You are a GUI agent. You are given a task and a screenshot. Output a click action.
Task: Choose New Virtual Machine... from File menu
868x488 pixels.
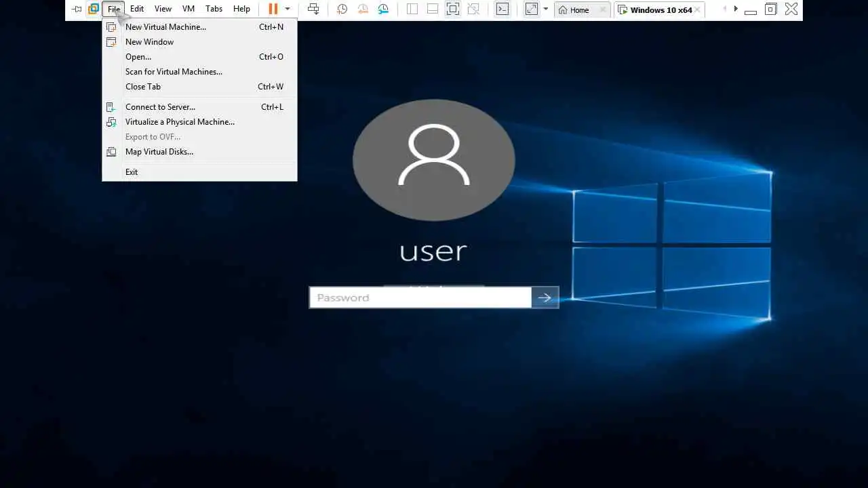(199, 27)
